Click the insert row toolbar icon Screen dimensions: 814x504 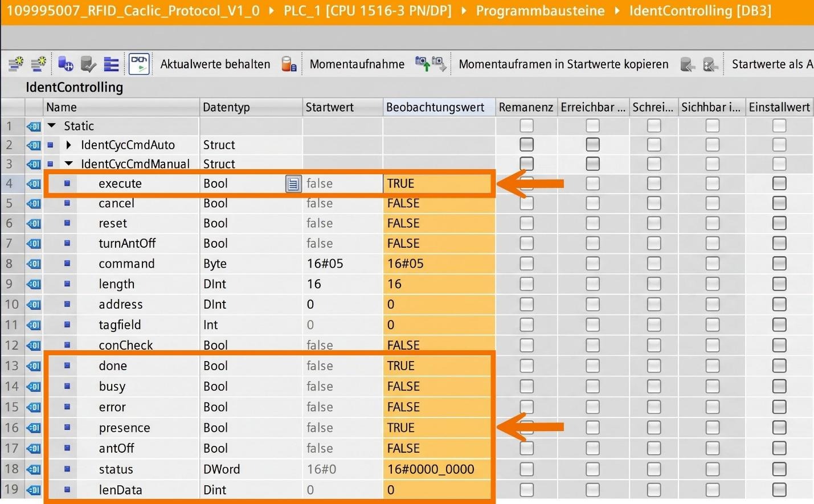[x=15, y=64]
